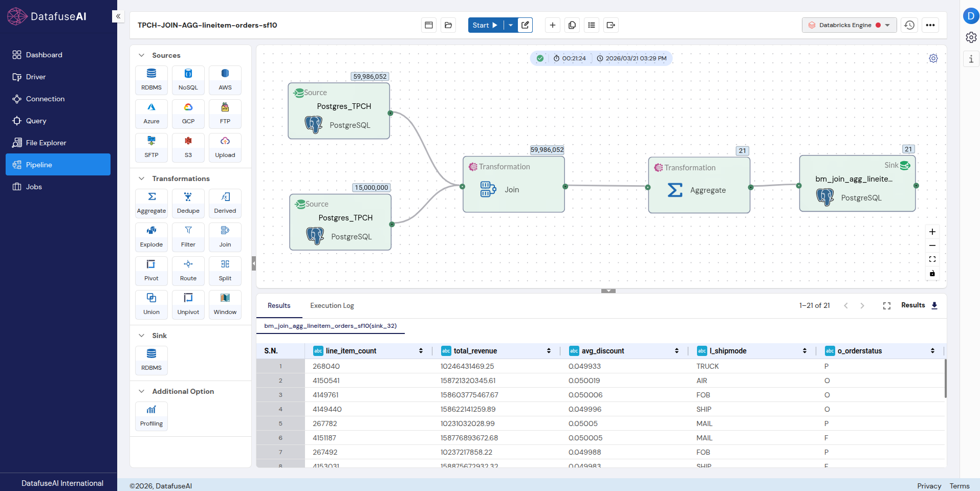Select the Join transformation node on canvas
Viewport: 980px width, 491px height.
[x=514, y=184]
